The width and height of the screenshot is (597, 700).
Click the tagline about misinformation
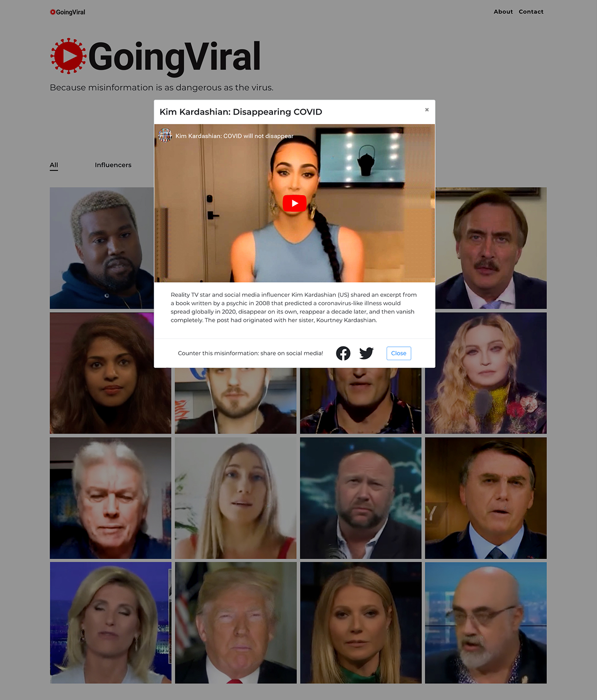pyautogui.click(x=161, y=88)
